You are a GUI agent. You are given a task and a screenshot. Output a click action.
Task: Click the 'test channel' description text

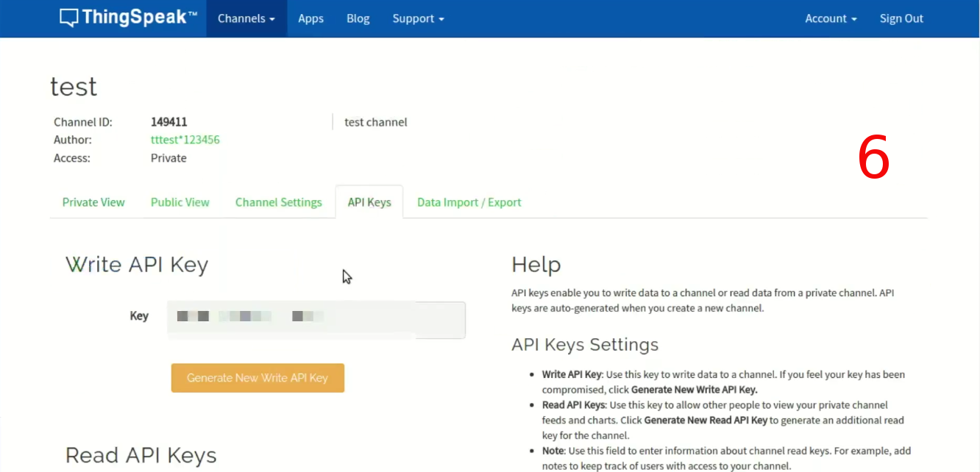(376, 122)
